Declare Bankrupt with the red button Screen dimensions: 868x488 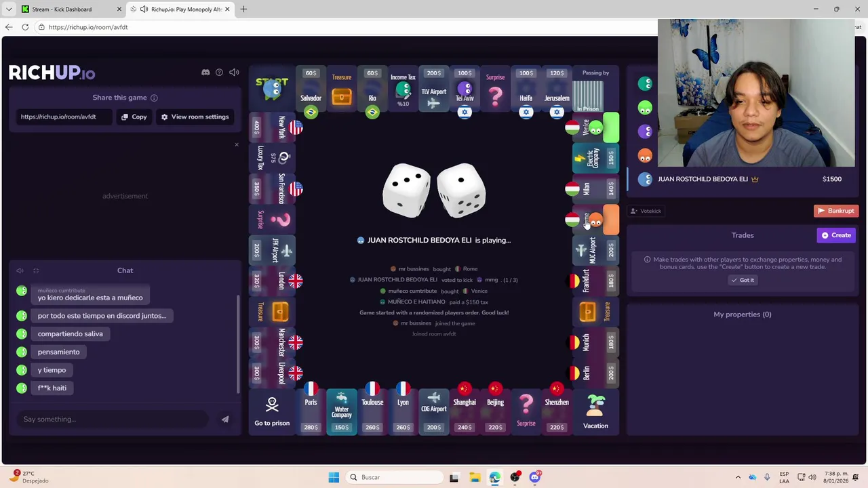(x=836, y=211)
